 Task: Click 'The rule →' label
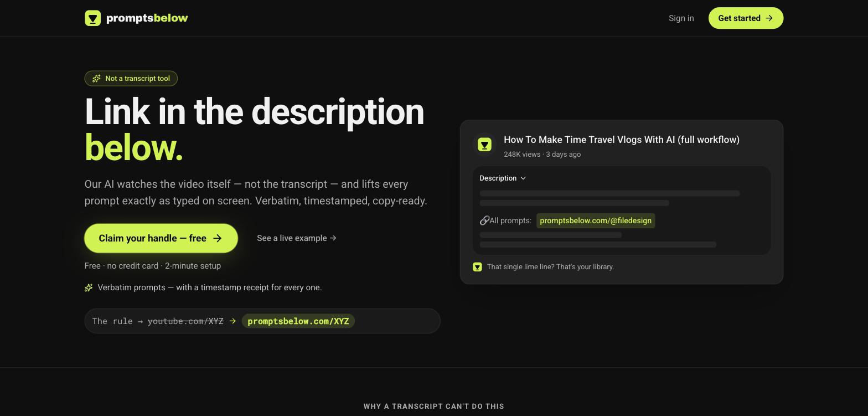[117, 321]
